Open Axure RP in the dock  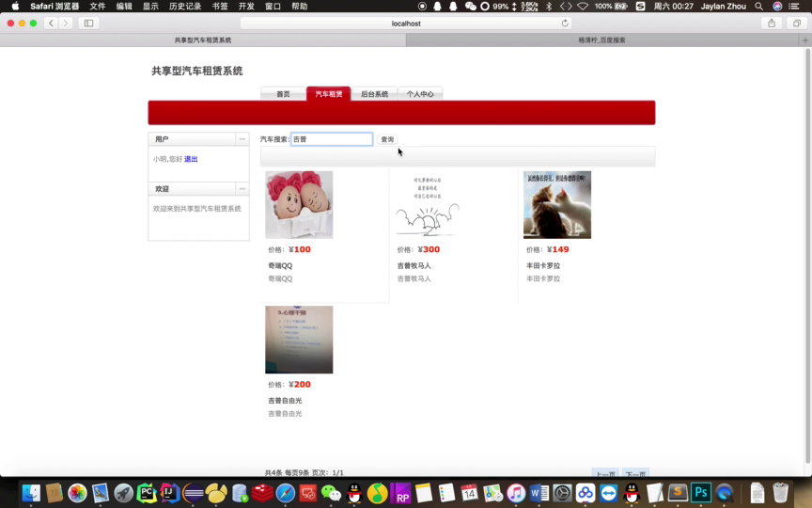(400, 493)
